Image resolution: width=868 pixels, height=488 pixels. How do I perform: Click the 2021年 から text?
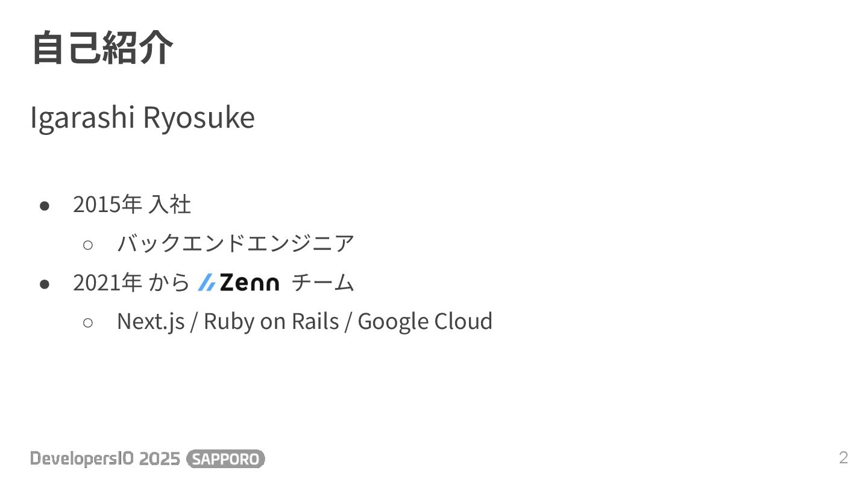tap(131, 282)
